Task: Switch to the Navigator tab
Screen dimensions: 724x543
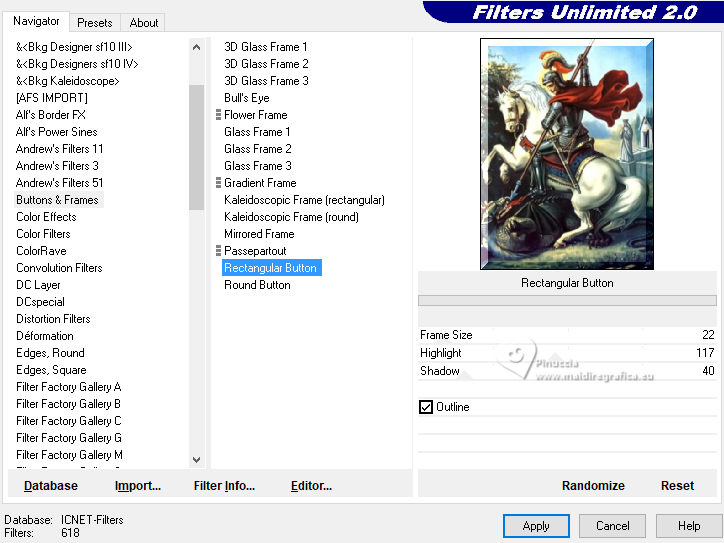Action: pos(36,21)
